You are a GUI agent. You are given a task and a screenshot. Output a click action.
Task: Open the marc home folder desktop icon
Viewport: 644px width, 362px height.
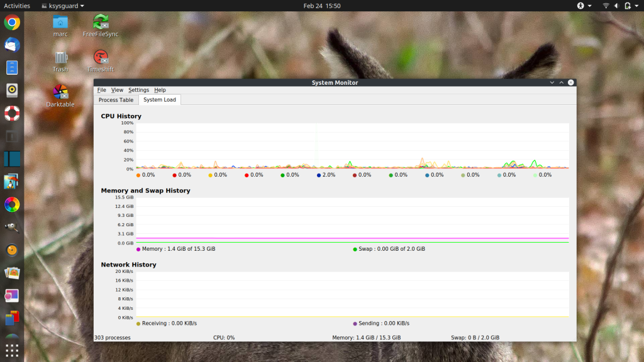60,26
